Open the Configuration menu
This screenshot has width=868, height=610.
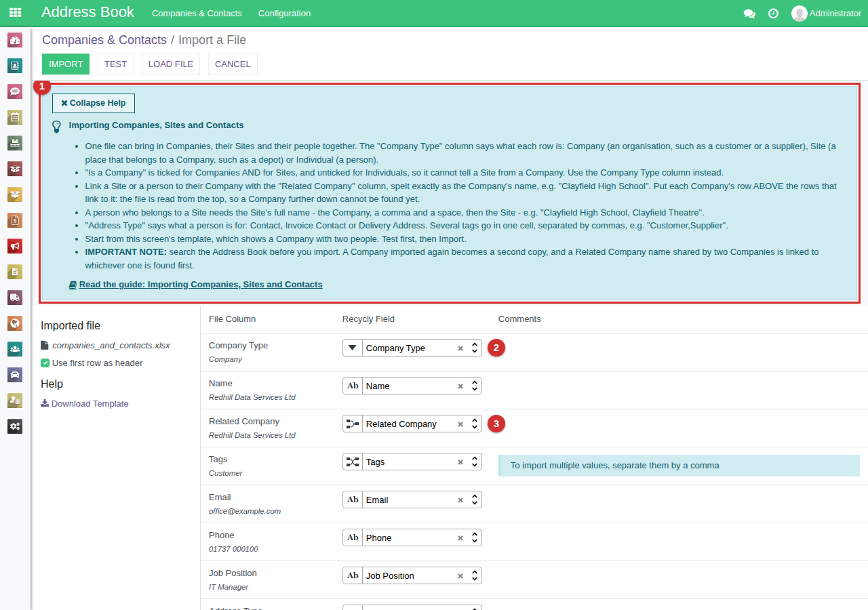click(285, 14)
